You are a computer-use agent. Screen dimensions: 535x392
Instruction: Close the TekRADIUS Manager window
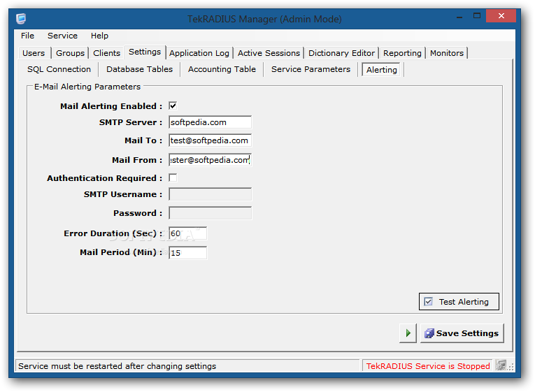pyautogui.click(x=501, y=15)
